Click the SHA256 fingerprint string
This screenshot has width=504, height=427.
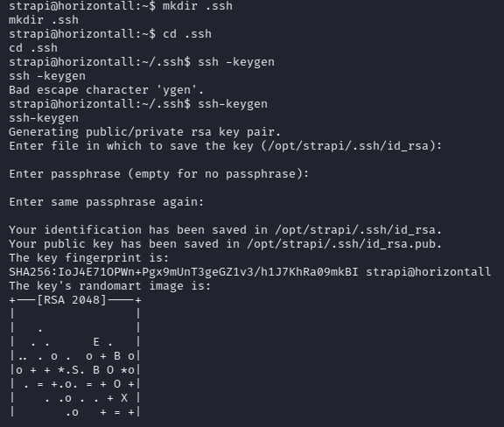coord(183,272)
